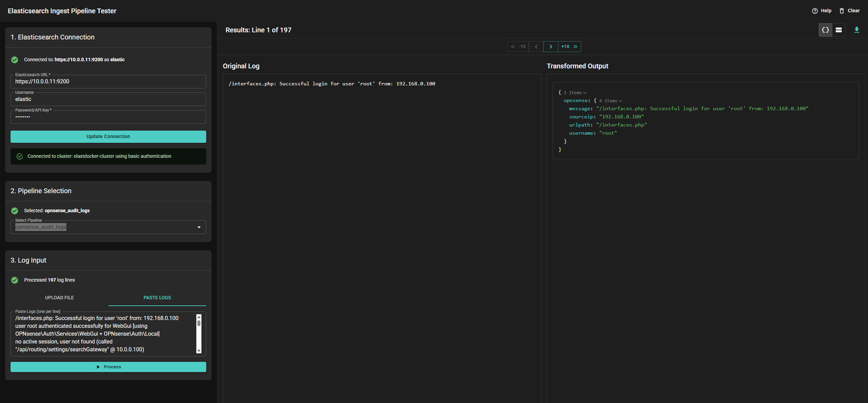
Task: Go to previous log line arrow
Action: coord(536,47)
